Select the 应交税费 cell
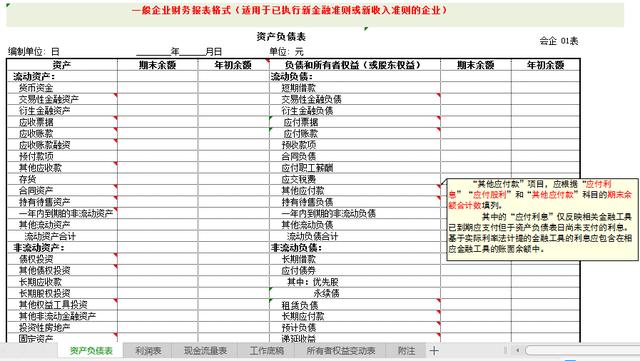This screenshot has height=361, width=640. point(355,179)
